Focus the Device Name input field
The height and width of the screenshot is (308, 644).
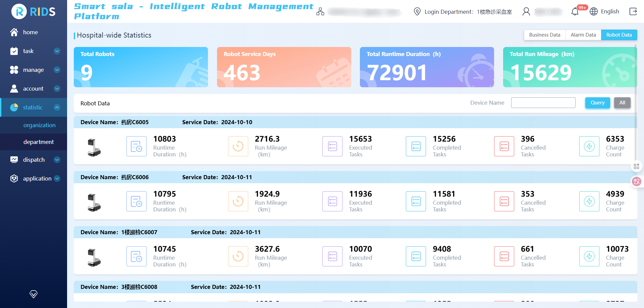pos(543,103)
